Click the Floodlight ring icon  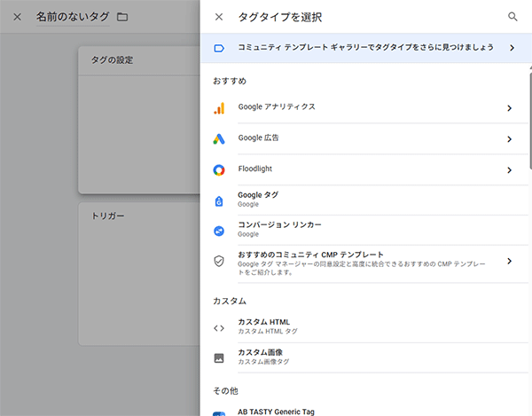(219, 170)
